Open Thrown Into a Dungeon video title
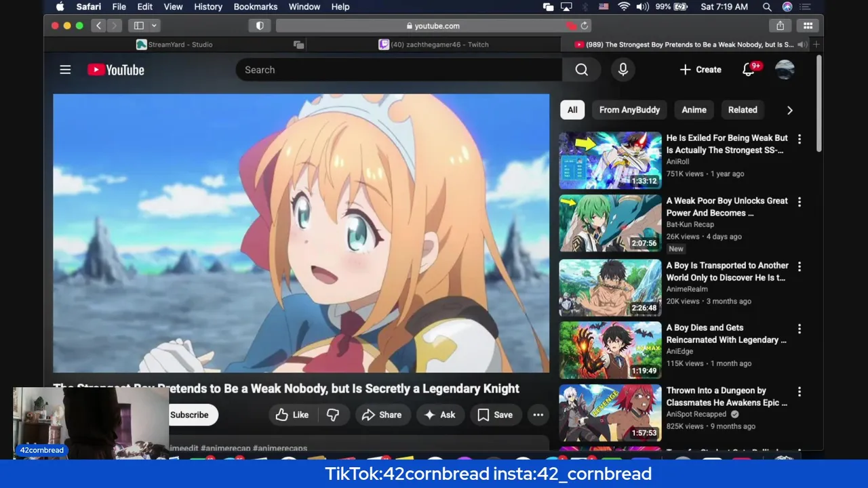 pyautogui.click(x=727, y=396)
